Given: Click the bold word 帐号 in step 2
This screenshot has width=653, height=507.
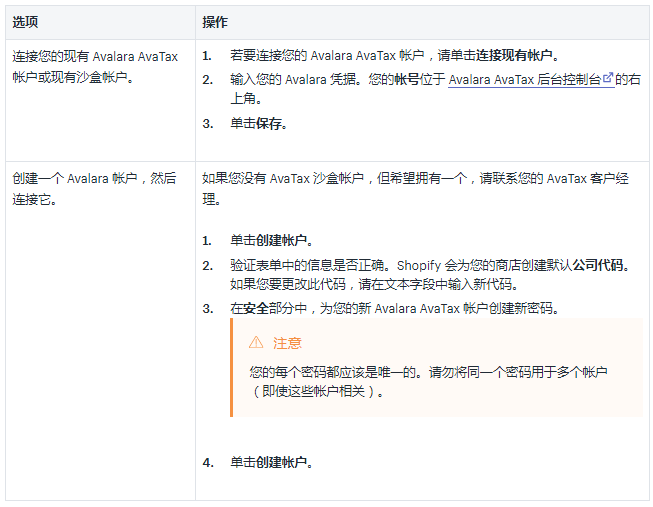Looking at the screenshot, I should (x=406, y=79).
